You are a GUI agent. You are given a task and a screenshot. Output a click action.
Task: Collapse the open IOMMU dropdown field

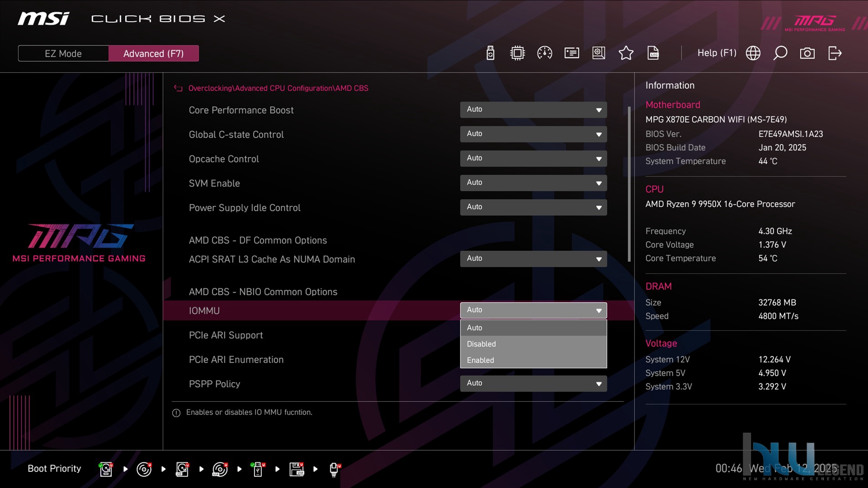(x=533, y=310)
